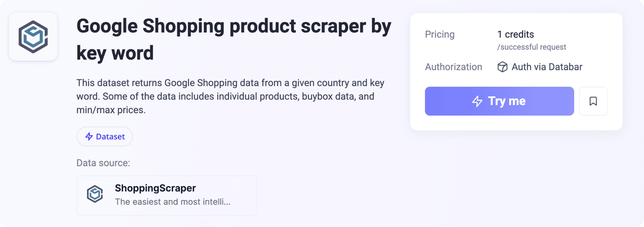Click the ShoppingScraper hexagon logo at top left
The width and height of the screenshot is (644, 227).
tap(33, 37)
